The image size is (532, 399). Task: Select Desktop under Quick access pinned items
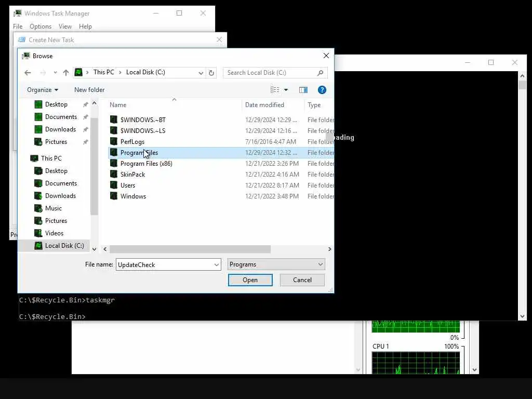[56, 104]
